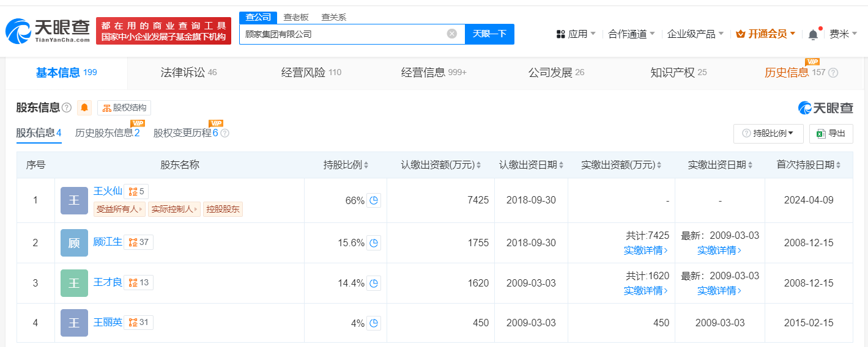This screenshot has height=347, width=868.
Task: Open pie chart icon for 王火仙 66%
Action: 374,200
